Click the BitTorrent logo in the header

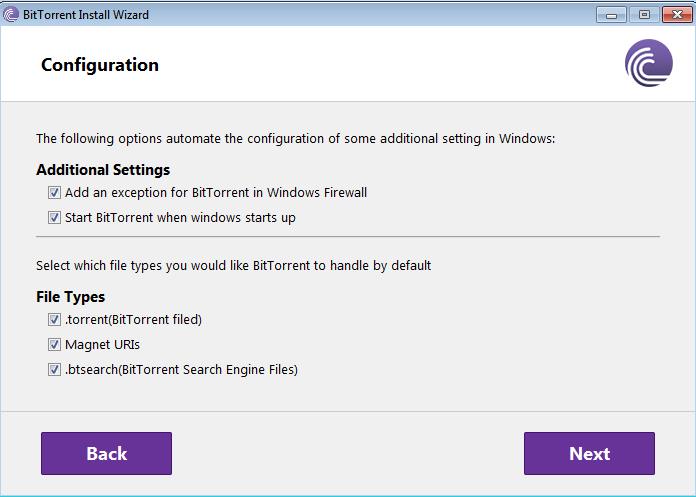[649, 63]
